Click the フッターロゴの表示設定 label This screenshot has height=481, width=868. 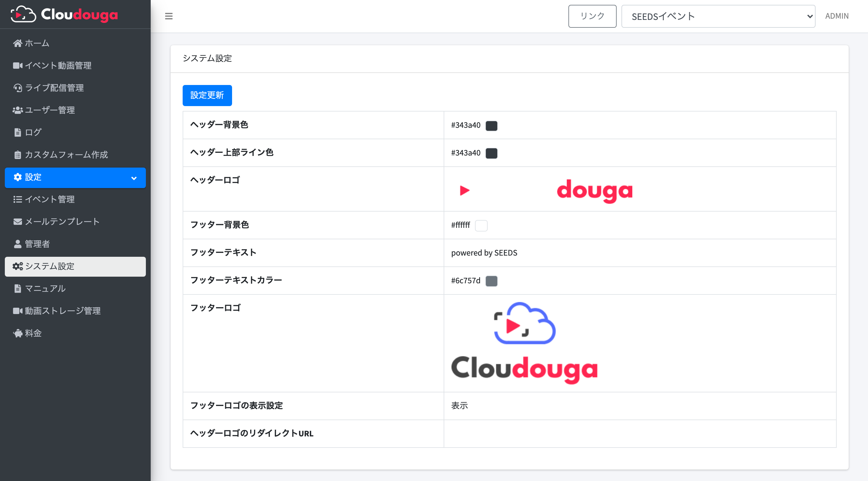coord(237,406)
